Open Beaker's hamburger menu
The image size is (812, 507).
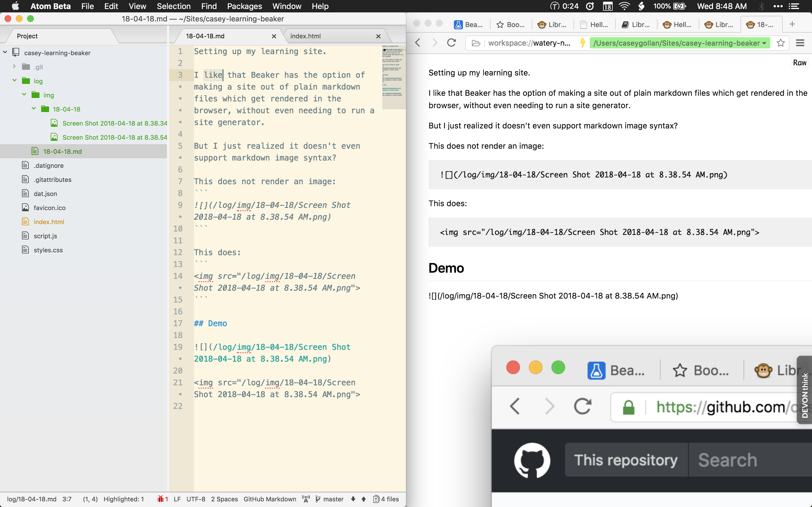tap(801, 43)
